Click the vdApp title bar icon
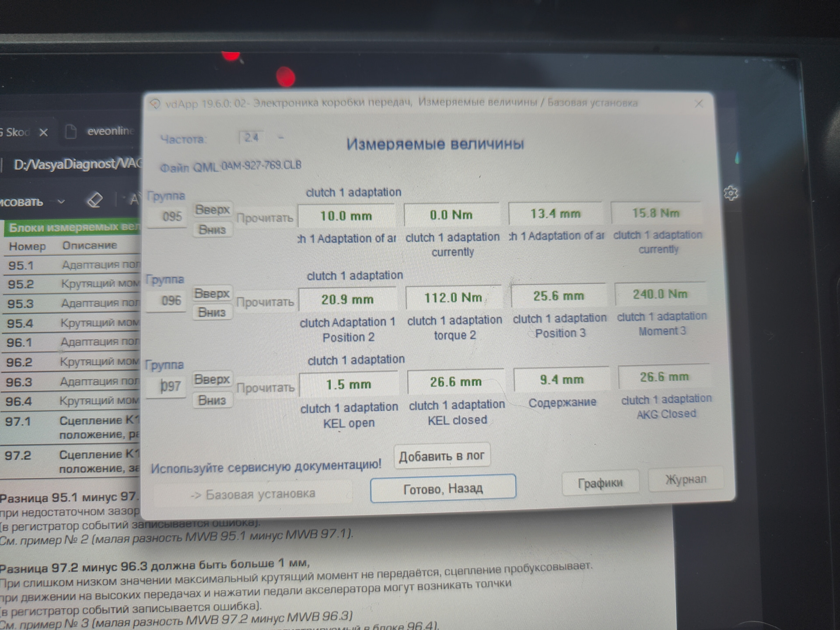Screen dimensions: 840x630 click(155, 104)
